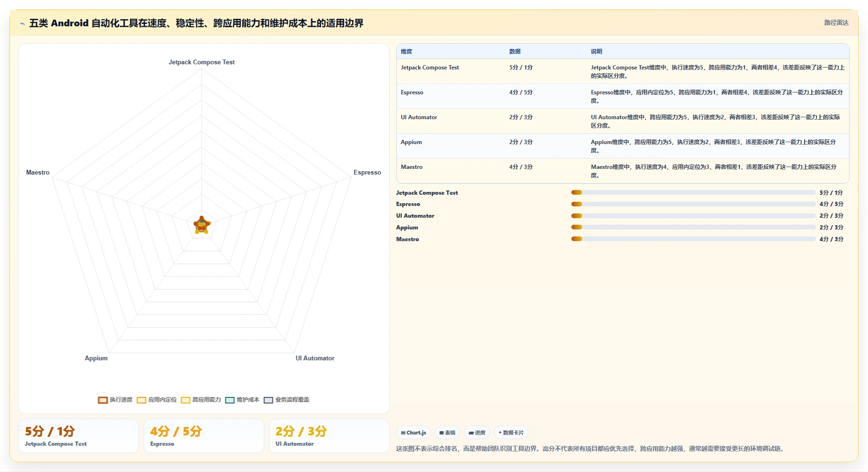Select the Maestro cell in the table

412,167
